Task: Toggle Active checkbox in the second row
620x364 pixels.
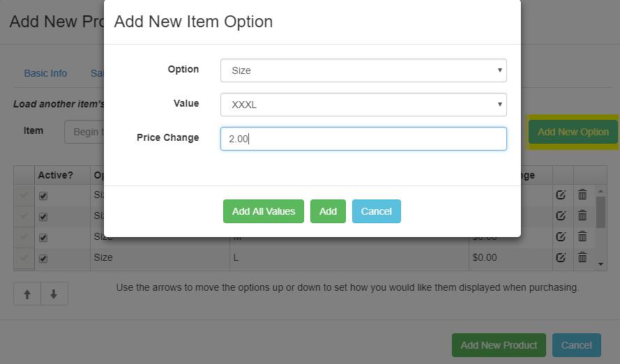Action: point(43,217)
